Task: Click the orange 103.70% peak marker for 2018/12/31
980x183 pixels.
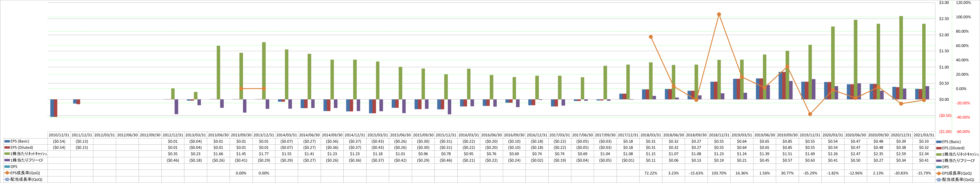Action: coord(719,15)
